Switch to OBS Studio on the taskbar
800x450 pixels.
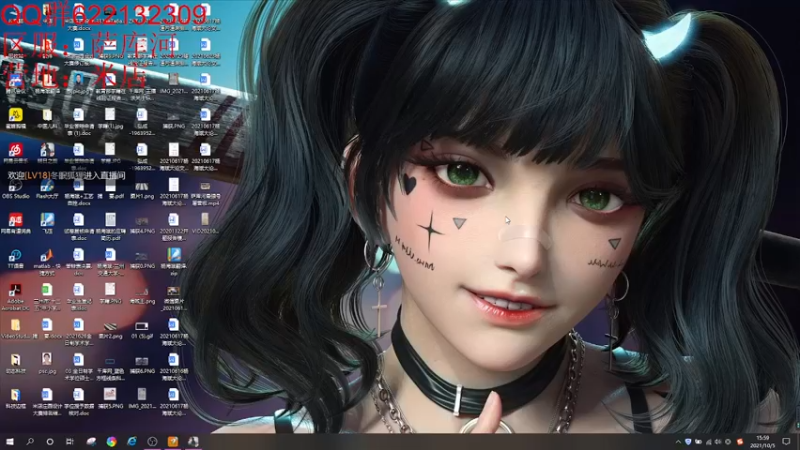coord(152,441)
